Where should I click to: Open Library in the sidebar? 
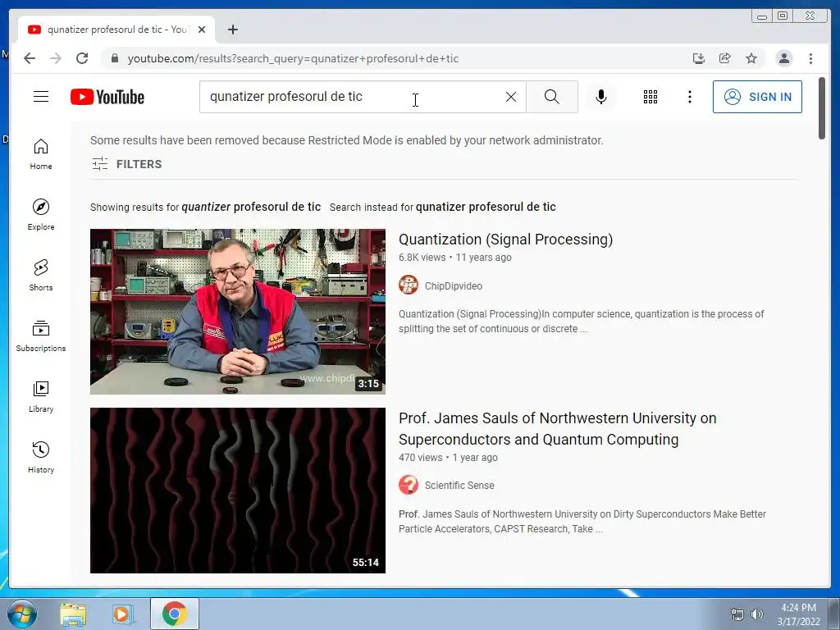click(x=41, y=396)
